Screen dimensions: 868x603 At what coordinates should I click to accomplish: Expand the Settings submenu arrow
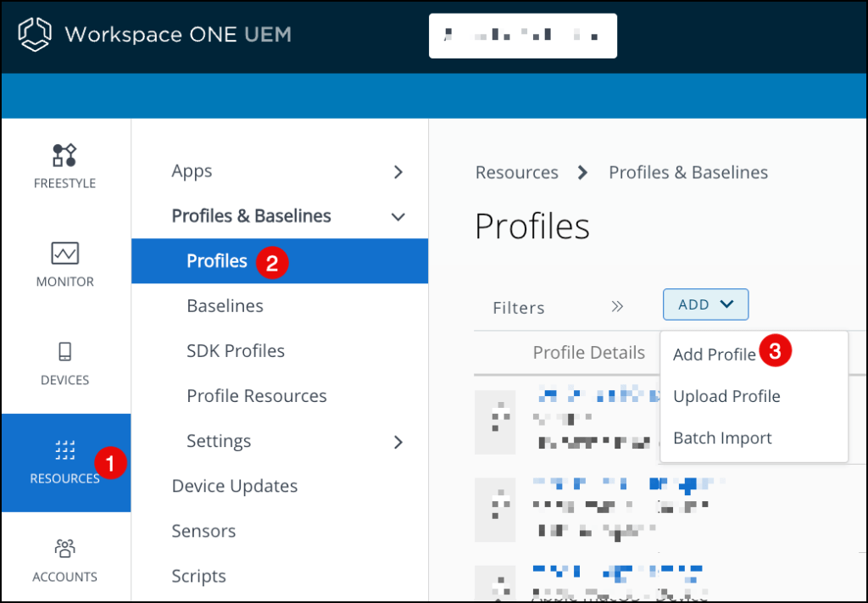click(x=398, y=442)
